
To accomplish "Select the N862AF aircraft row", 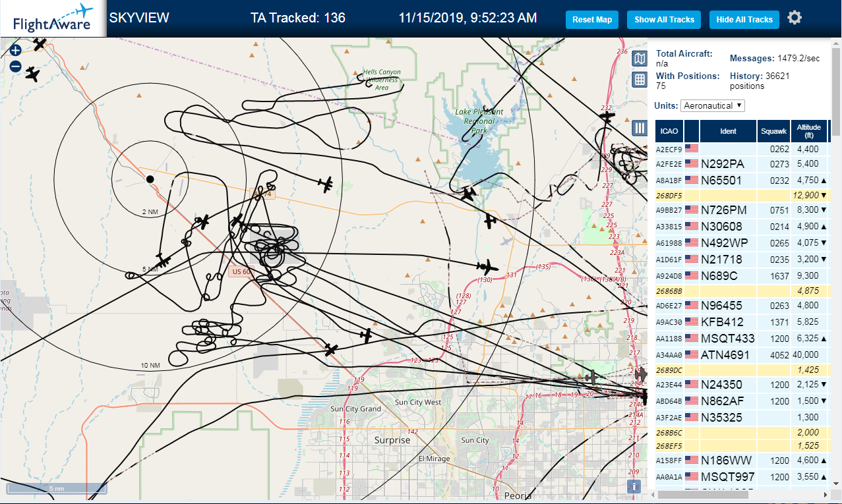I will coord(742,401).
